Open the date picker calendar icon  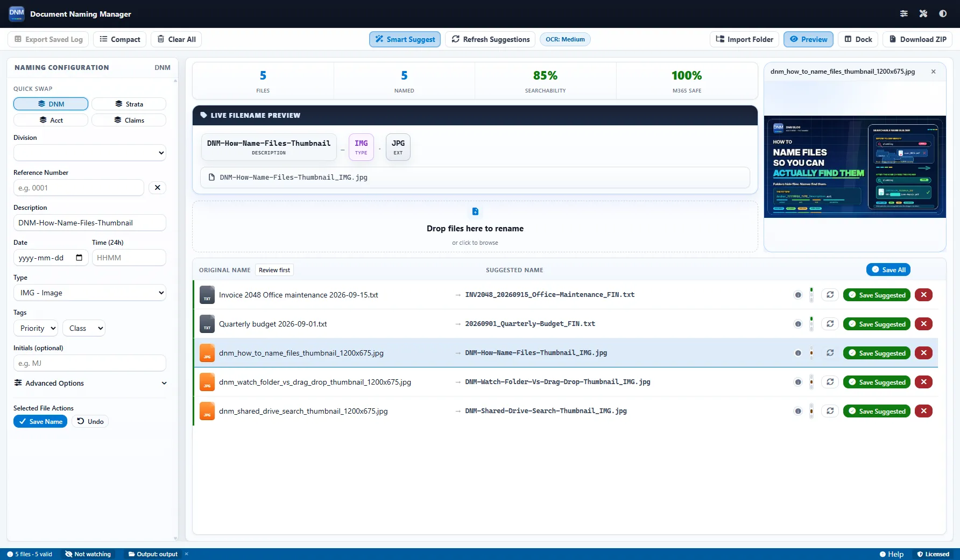(79, 258)
